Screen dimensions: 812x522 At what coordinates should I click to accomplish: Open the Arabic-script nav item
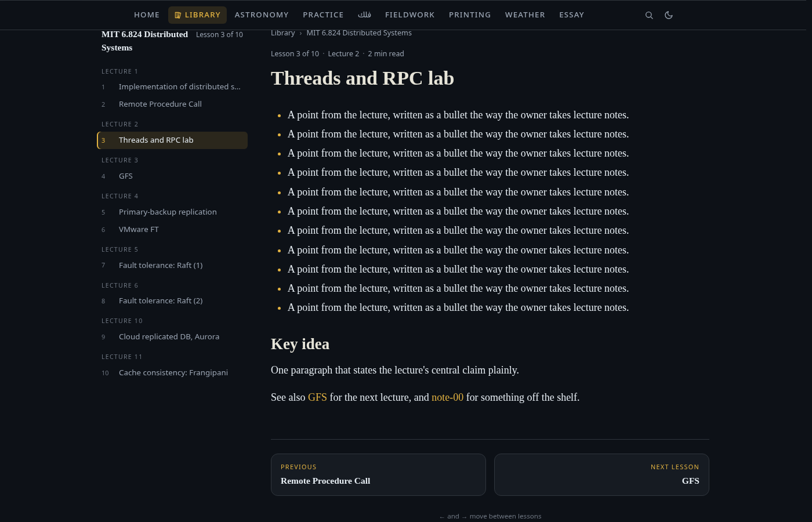click(364, 15)
